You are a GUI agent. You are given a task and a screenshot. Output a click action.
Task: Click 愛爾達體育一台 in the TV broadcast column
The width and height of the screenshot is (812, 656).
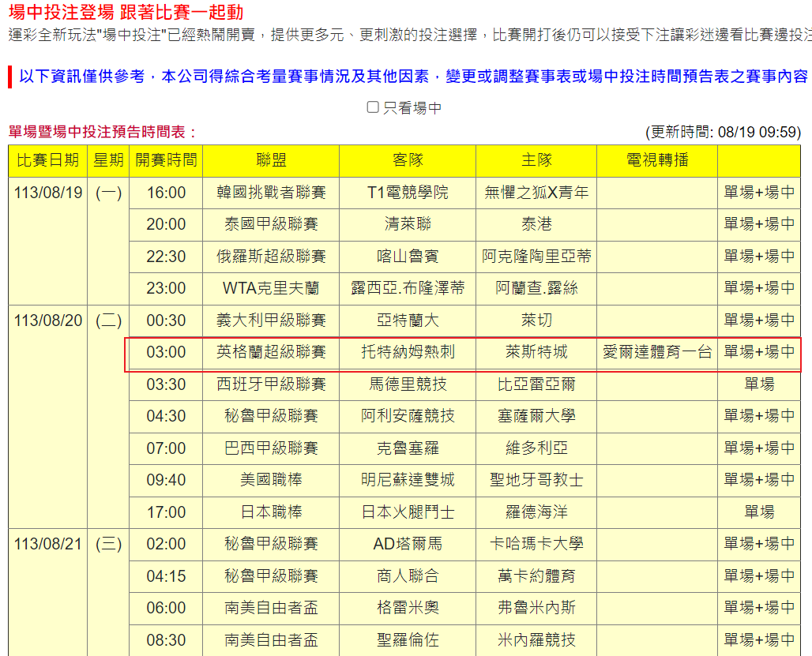(x=656, y=352)
